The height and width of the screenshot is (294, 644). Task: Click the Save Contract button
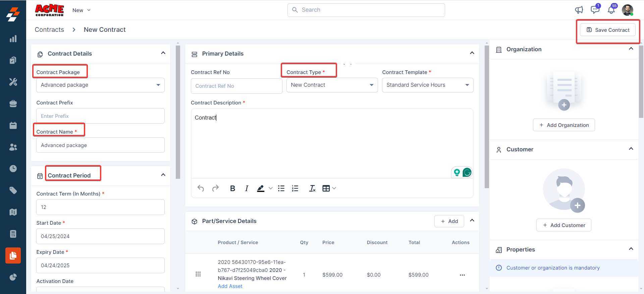click(x=608, y=30)
